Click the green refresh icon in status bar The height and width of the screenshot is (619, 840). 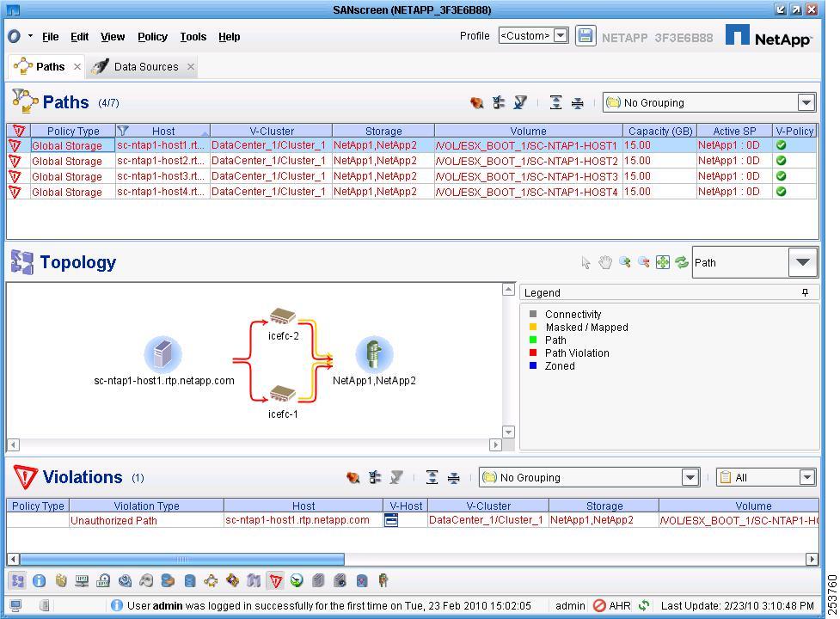(x=644, y=605)
